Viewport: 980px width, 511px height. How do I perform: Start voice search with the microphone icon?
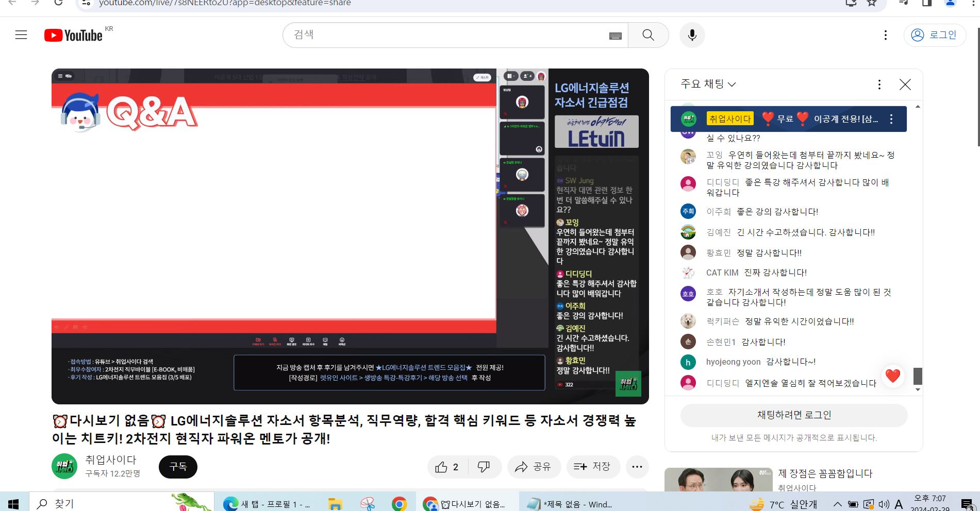point(692,35)
